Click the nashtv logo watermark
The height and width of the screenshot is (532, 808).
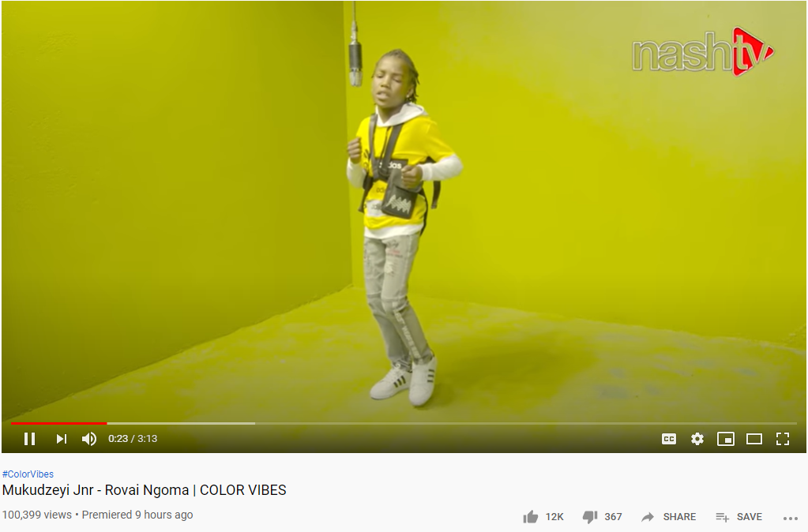coord(703,51)
